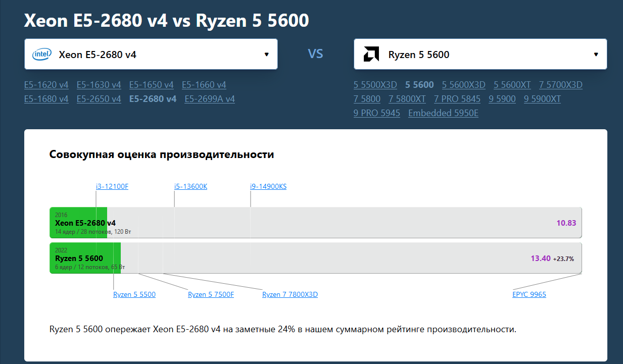Open the Ryzen 5 5500 marker link
This screenshot has width=623, height=364.
coord(134,294)
